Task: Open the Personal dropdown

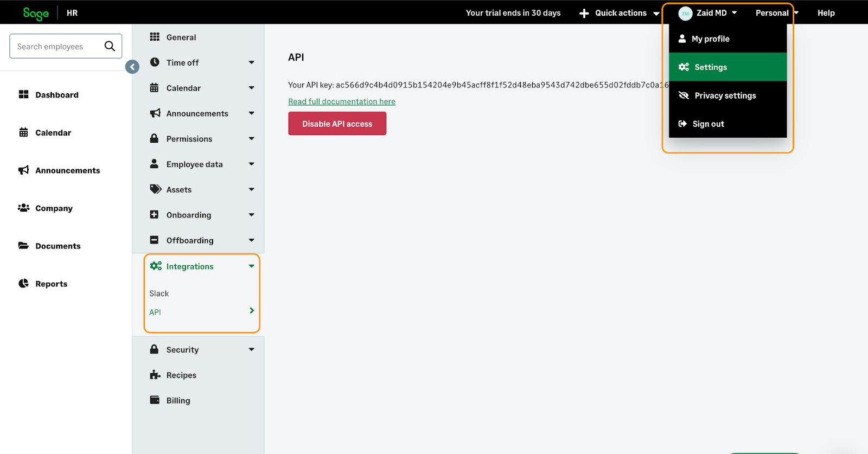Action: (x=777, y=13)
